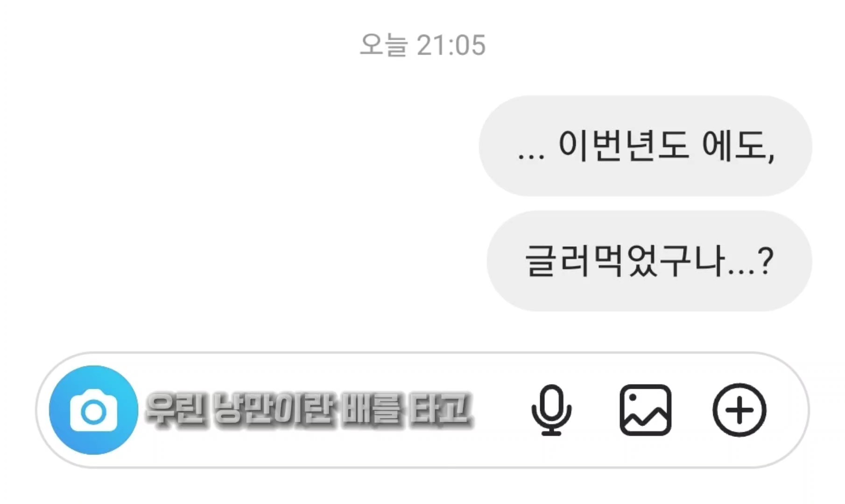Image resolution: width=845 pixels, height=504 pixels.
Task: Tap the first sent chat bubble
Action: [x=646, y=146]
